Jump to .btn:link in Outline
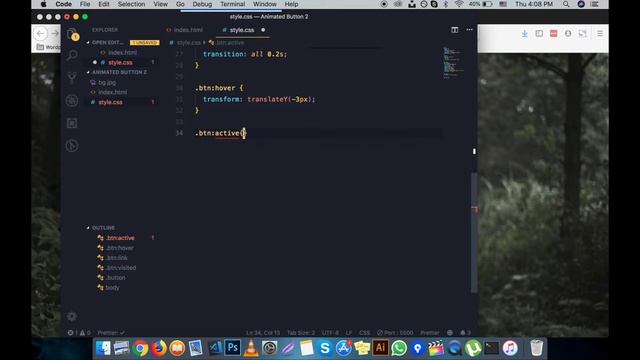 [117, 258]
